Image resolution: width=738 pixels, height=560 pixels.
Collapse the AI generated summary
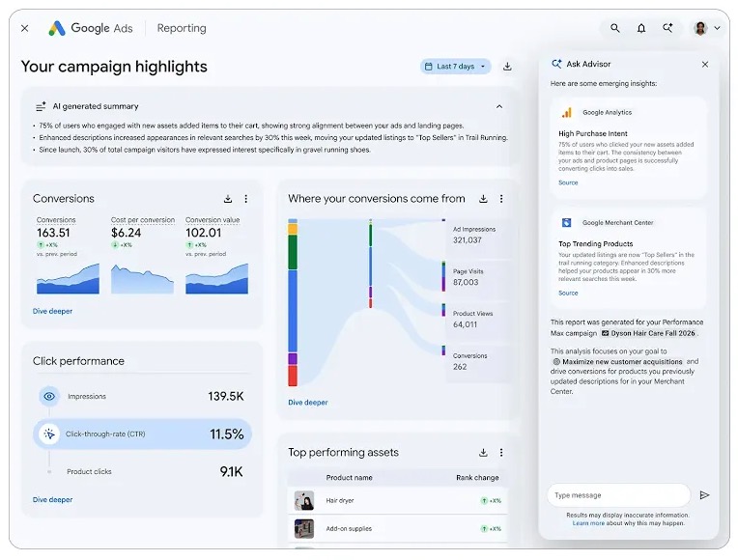click(498, 106)
